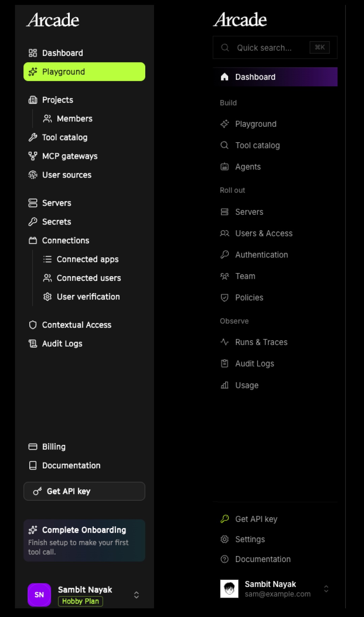Click the Dashboard grid icon in left sidebar

point(33,53)
